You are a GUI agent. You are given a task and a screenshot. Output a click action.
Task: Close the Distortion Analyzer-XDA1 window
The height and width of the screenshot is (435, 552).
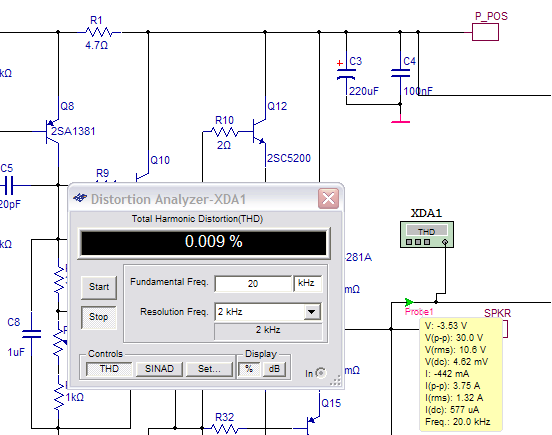328,198
